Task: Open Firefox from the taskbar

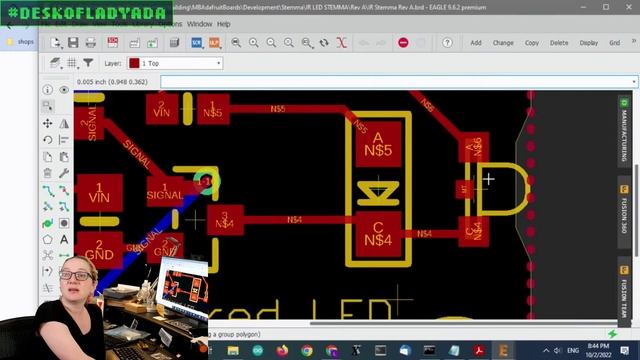Action: tap(282, 350)
